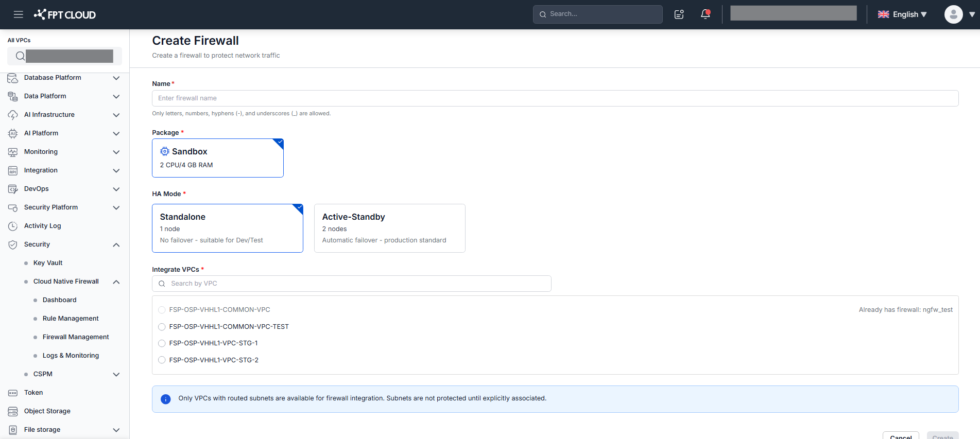The width and height of the screenshot is (980, 439).
Task: Open the Token menu link
Action: [x=33, y=393]
